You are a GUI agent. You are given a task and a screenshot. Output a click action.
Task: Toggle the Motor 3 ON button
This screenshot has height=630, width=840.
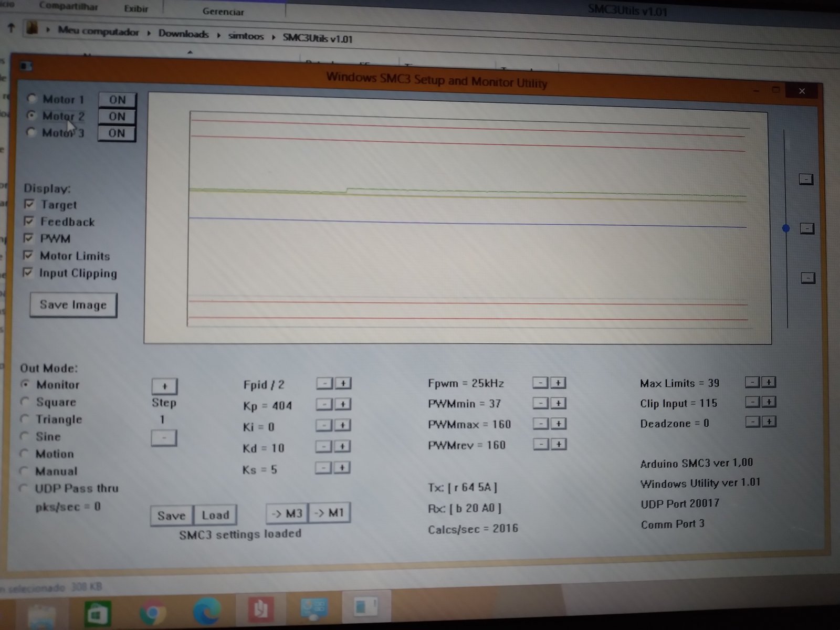[117, 133]
